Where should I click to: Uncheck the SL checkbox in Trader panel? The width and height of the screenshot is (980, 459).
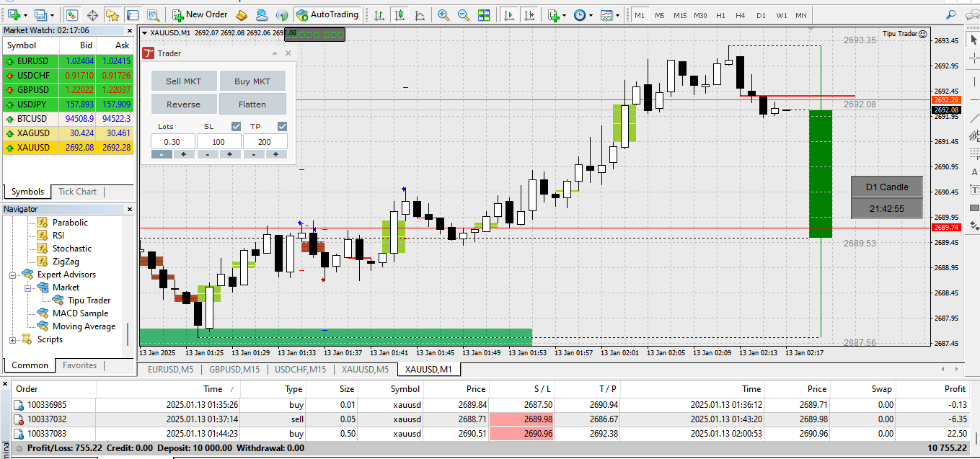pyautogui.click(x=236, y=127)
